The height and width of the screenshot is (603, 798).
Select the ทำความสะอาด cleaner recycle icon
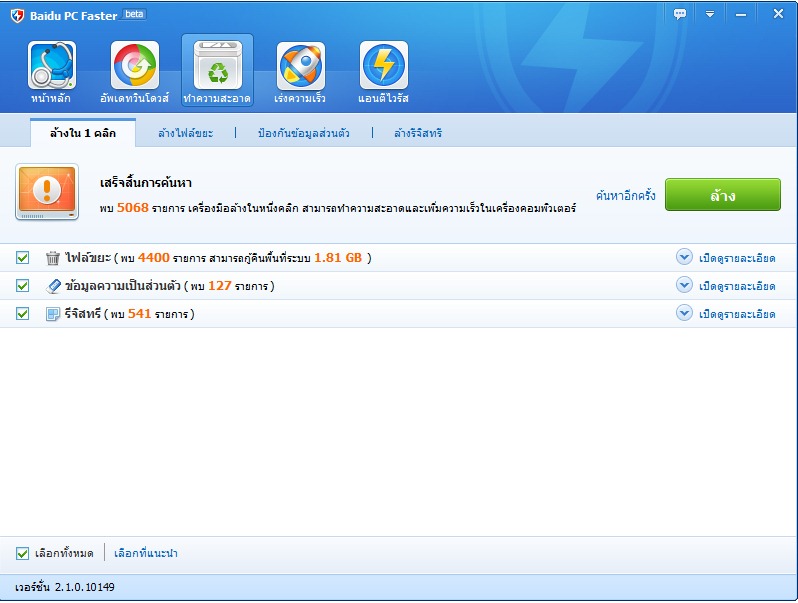coord(217,66)
